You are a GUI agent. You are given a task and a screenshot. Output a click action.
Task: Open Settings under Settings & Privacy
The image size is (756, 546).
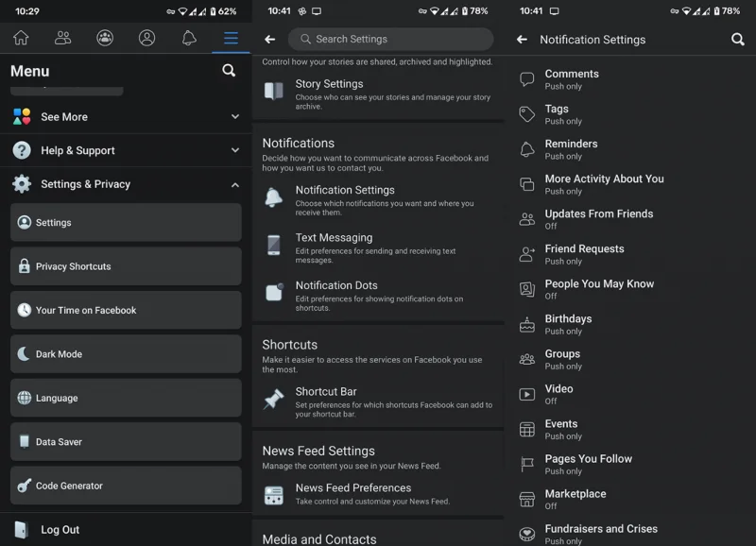point(126,222)
